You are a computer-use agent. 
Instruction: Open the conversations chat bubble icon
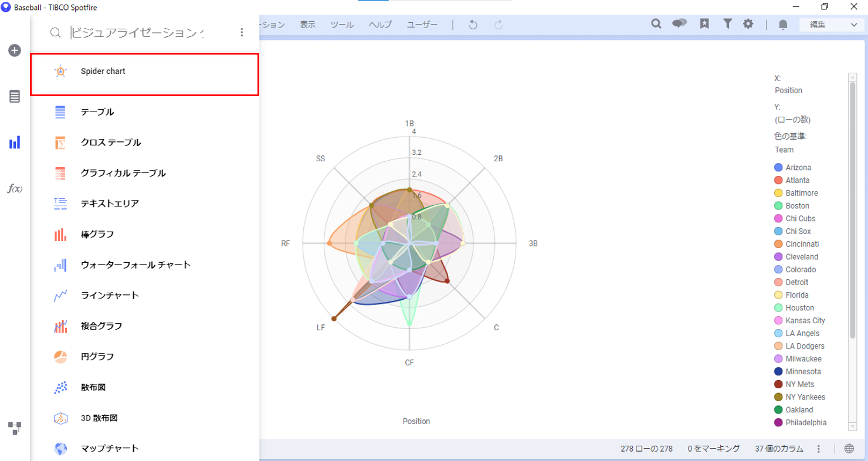click(680, 24)
